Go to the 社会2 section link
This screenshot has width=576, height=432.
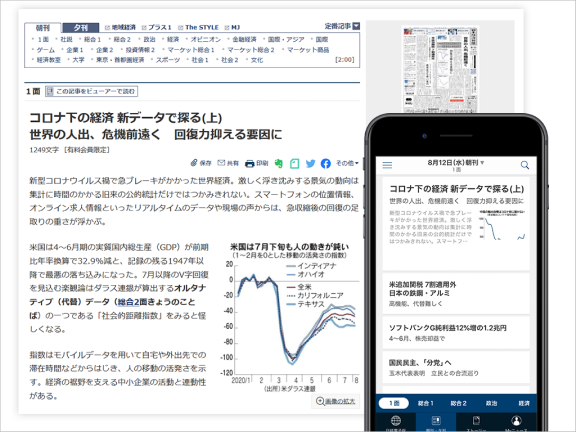230,60
